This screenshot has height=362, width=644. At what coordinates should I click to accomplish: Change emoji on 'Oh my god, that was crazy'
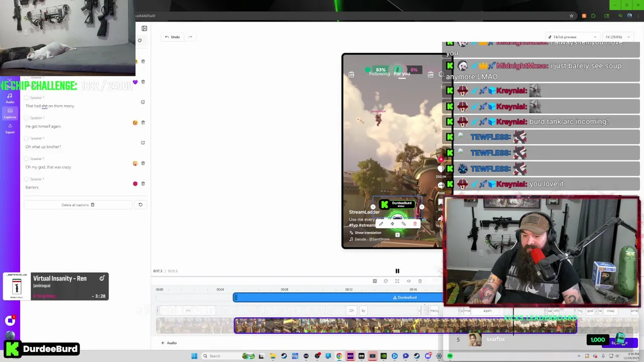(135, 163)
